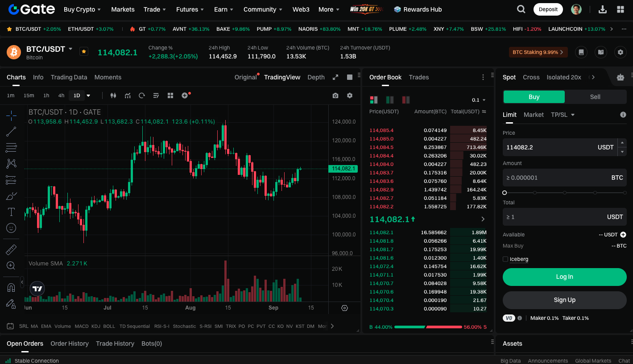Select the trend line drawing tool

pos(11,132)
